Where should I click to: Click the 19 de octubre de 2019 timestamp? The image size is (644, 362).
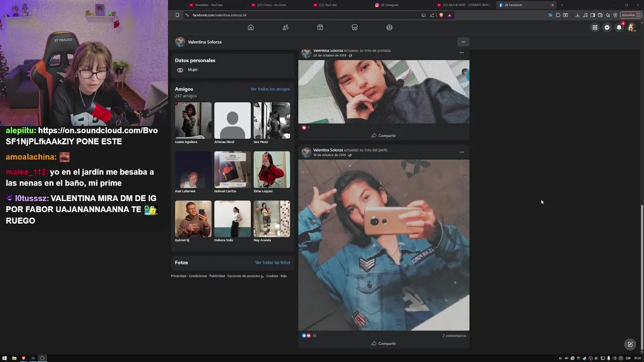[330, 155]
